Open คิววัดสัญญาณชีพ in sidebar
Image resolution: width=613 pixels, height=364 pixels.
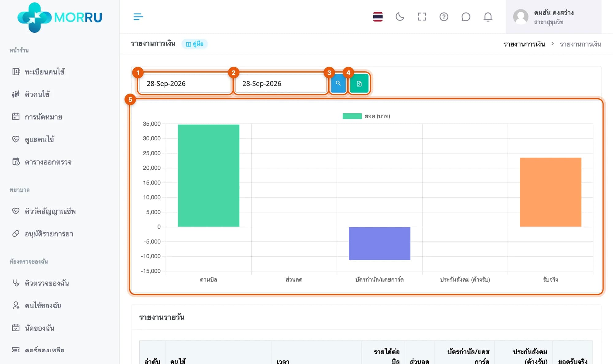click(50, 211)
